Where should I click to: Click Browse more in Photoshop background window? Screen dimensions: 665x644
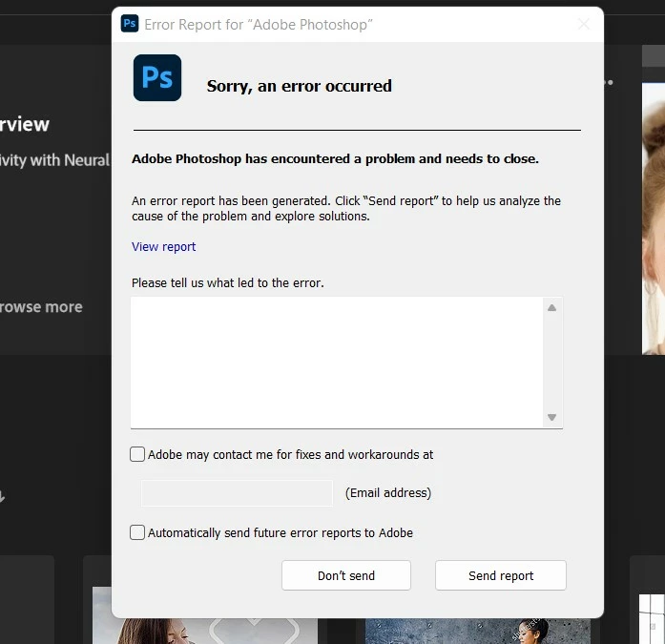[x=41, y=307]
